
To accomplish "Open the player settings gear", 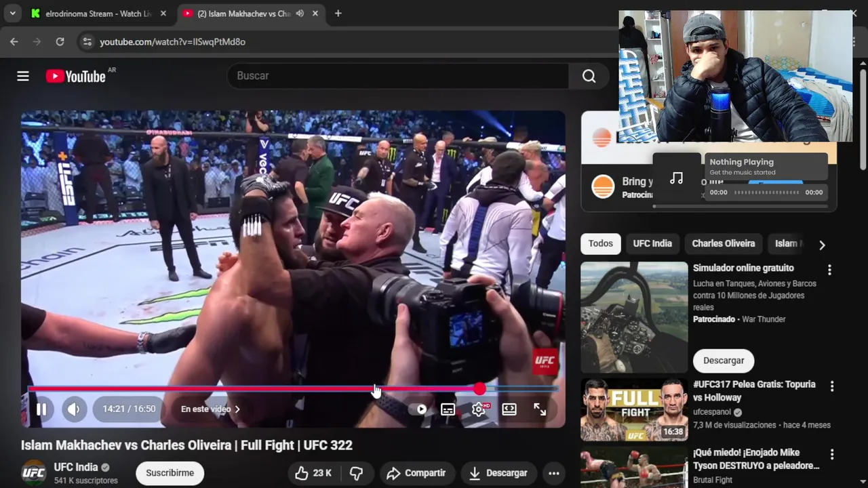I will [x=479, y=409].
